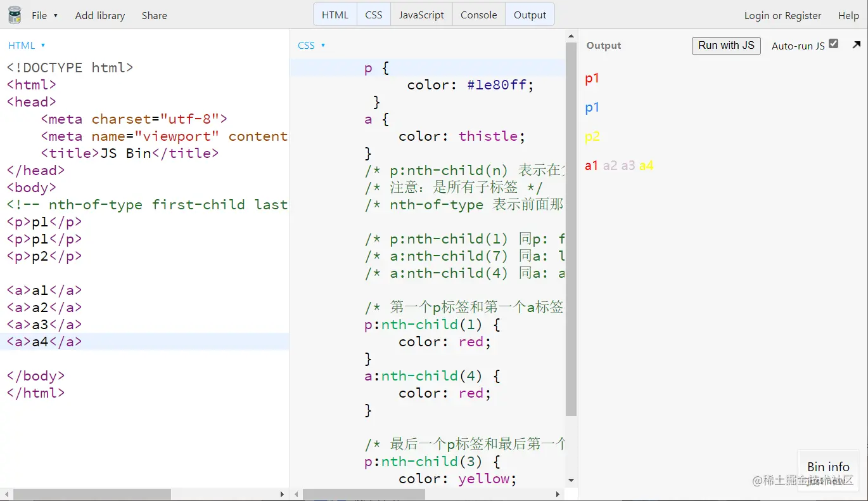Click the Output panel heading label

click(x=604, y=46)
